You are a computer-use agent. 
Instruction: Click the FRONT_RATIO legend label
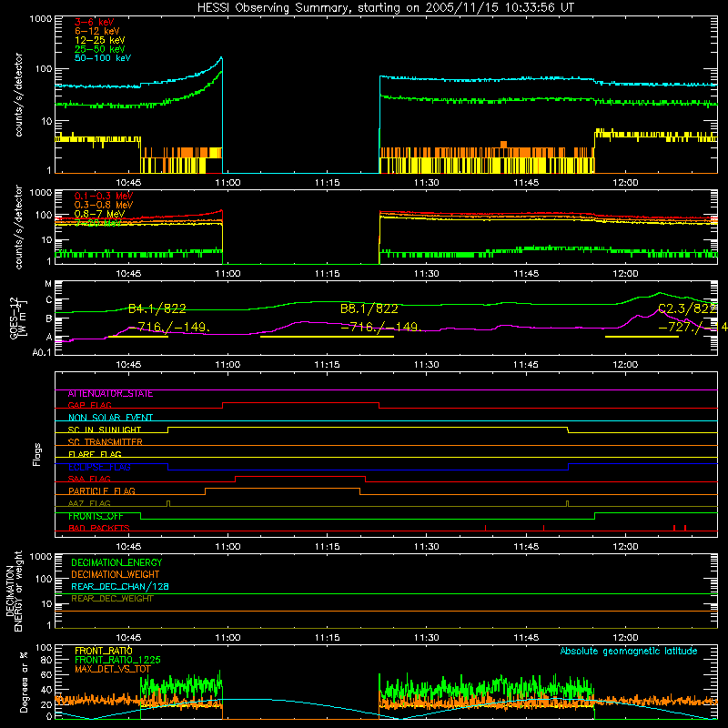(x=104, y=651)
